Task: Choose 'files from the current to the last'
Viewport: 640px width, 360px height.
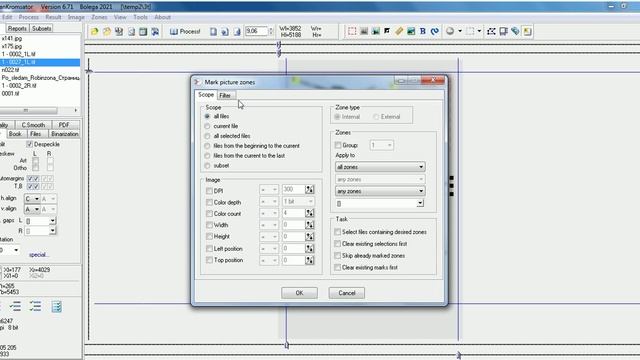Action: tap(207, 156)
